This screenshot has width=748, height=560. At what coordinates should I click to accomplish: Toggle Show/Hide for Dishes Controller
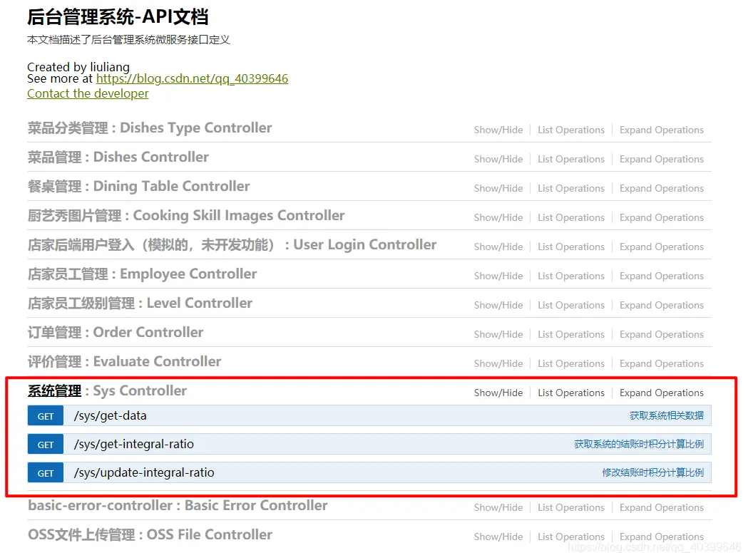(498, 158)
